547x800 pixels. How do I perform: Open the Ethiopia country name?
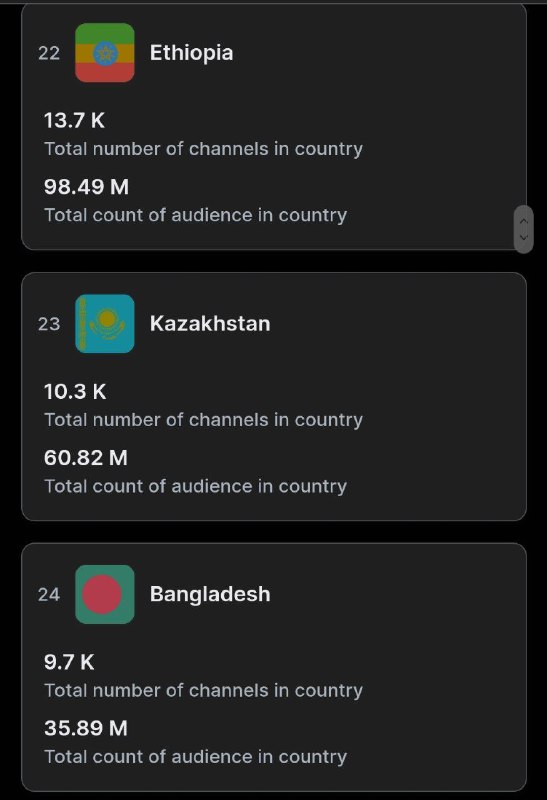coord(191,53)
